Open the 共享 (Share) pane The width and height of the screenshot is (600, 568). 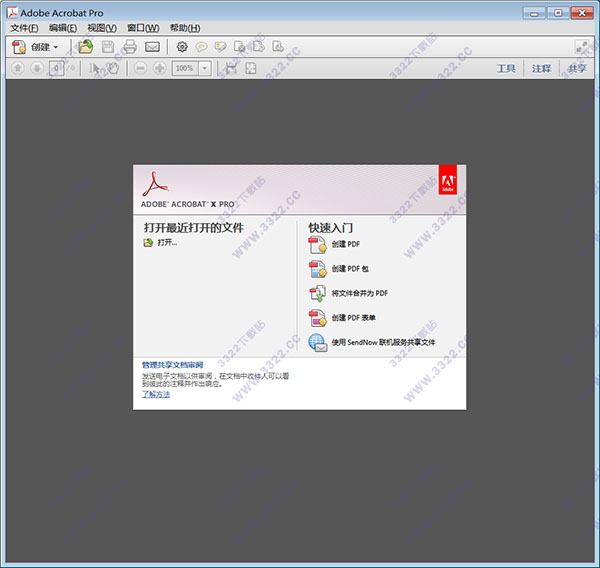[577, 69]
